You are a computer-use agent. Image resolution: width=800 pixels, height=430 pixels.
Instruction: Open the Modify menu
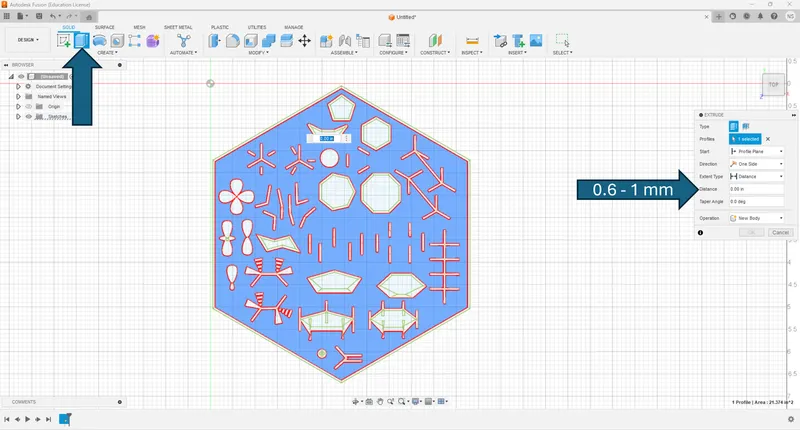pos(258,53)
